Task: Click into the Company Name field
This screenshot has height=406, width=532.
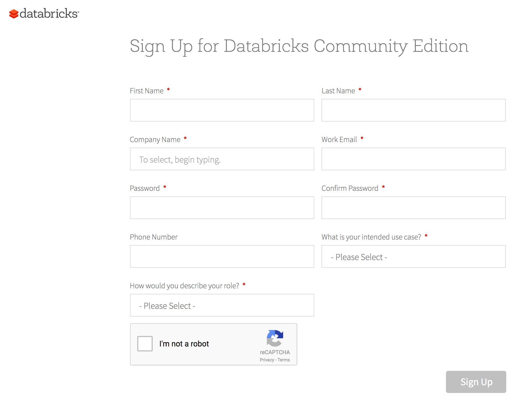Action: [x=222, y=159]
